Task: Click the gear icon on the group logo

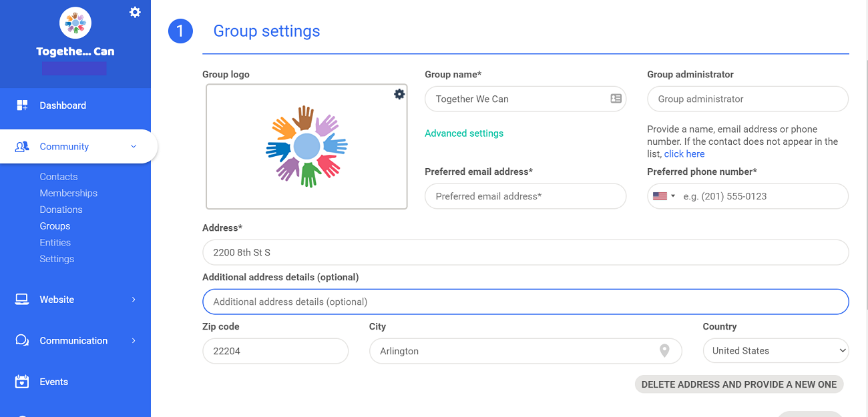Action: click(x=399, y=94)
